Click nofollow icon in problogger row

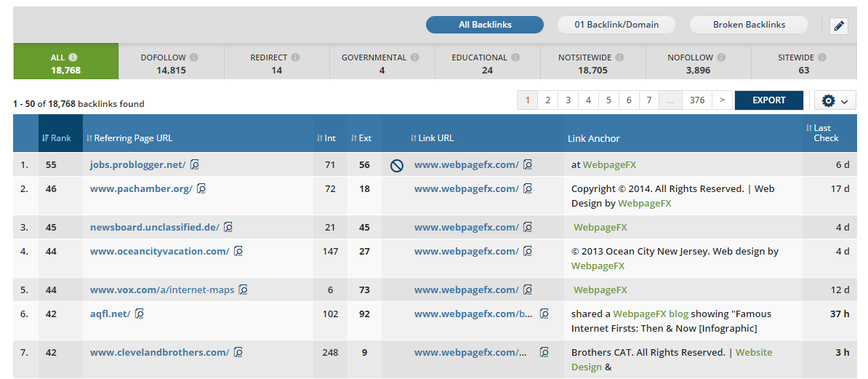(396, 165)
